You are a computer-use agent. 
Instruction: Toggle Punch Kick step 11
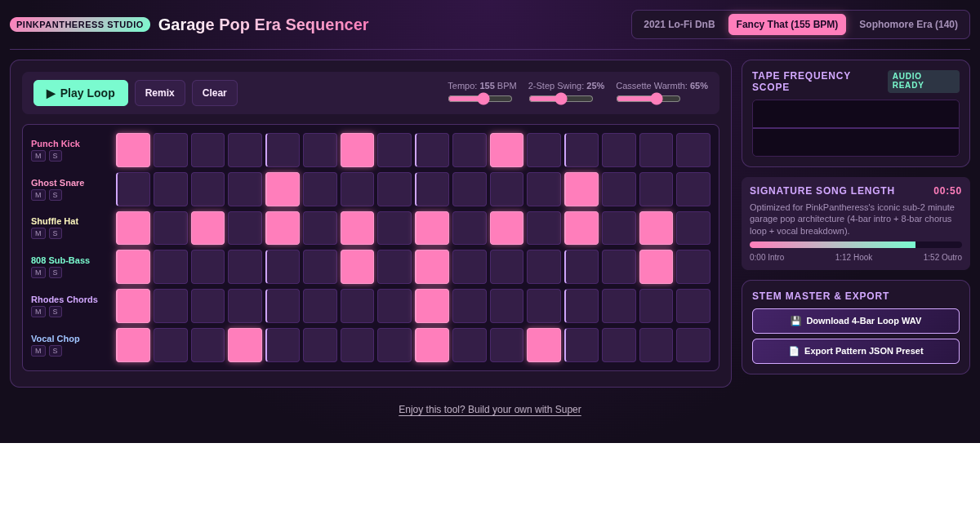(507, 150)
